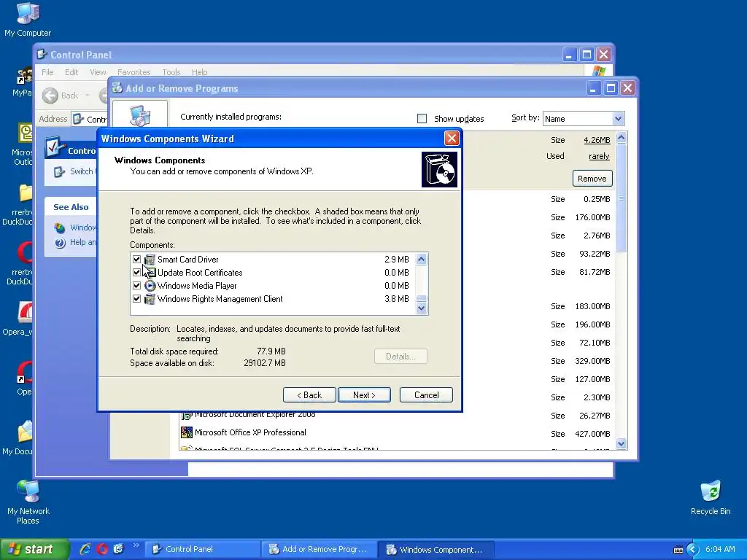
Task: Click the Help and Support icon under See Also
Action: 60,243
